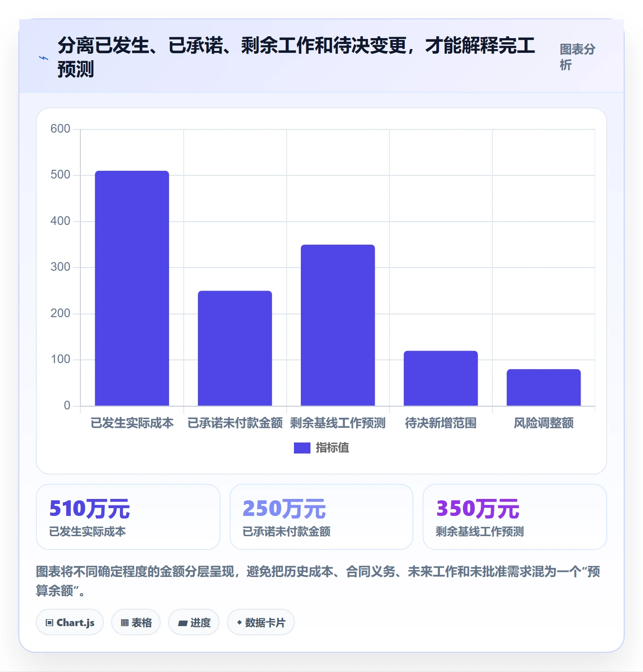Click the lightning bolt icon beside the title
The width and height of the screenshot is (643, 672).
(x=44, y=58)
